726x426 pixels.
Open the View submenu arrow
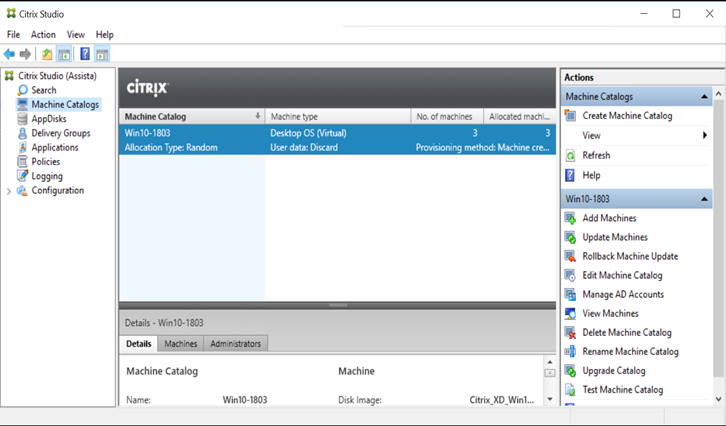[705, 135]
